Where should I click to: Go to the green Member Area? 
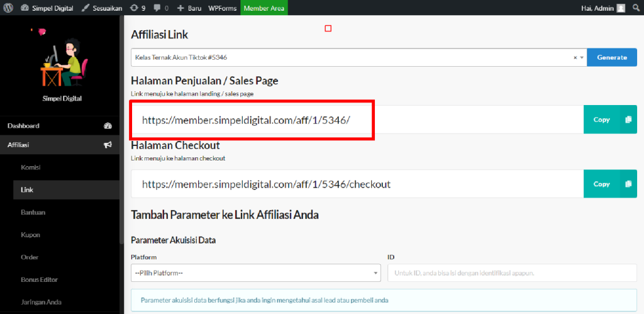pyautogui.click(x=264, y=8)
